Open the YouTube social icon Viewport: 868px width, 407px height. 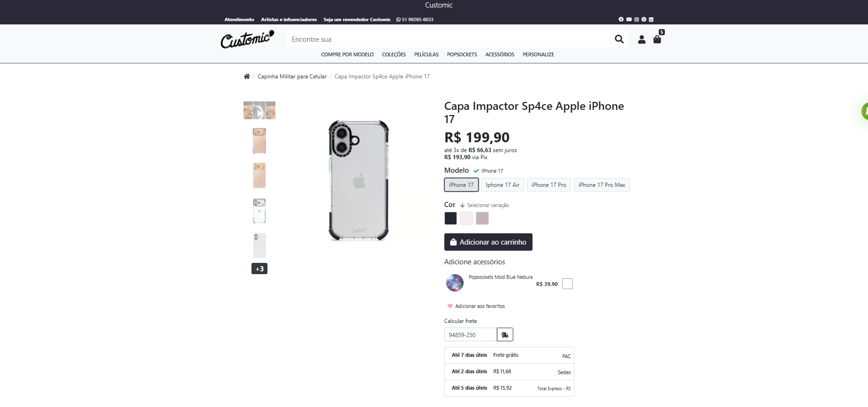coord(629,20)
